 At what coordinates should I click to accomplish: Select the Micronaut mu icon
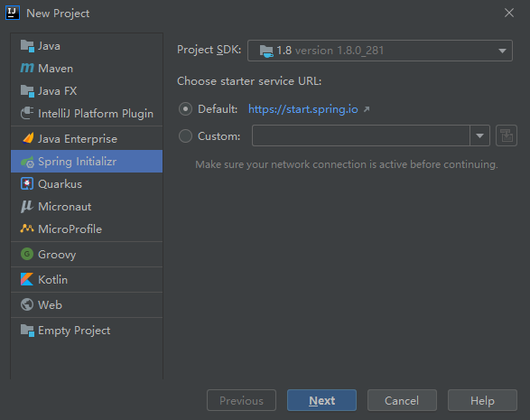click(27, 206)
